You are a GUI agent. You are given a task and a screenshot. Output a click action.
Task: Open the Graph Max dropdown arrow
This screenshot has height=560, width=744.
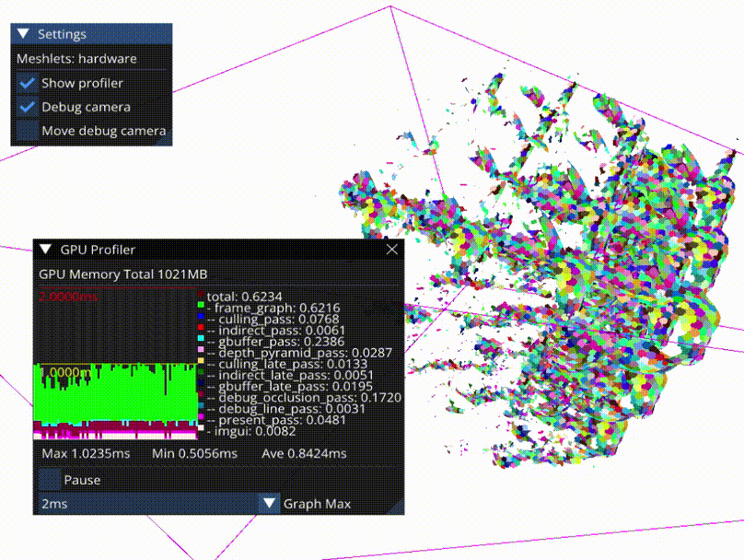[269, 504]
